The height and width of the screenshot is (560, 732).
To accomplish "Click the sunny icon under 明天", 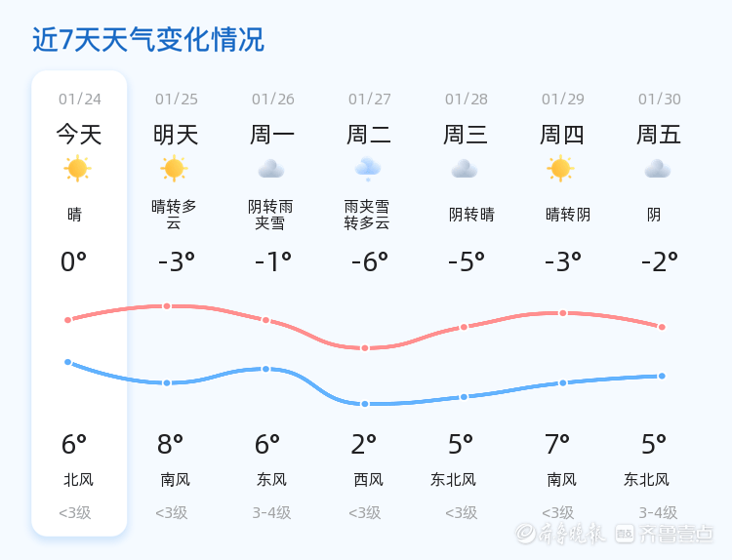I will (x=174, y=169).
